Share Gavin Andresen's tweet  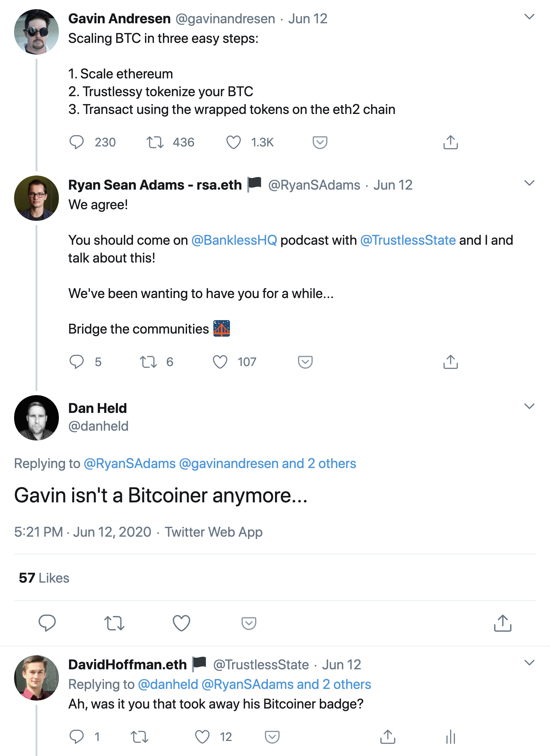[x=450, y=142]
